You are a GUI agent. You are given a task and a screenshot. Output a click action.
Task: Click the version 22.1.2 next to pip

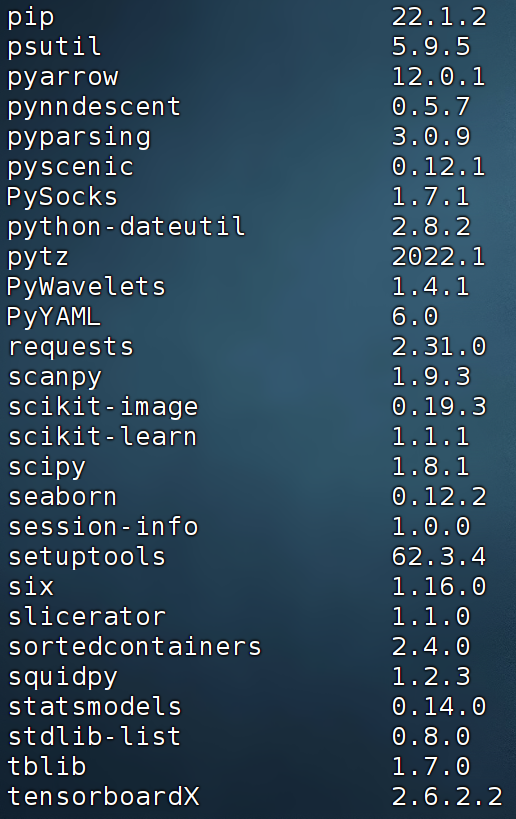click(x=439, y=16)
